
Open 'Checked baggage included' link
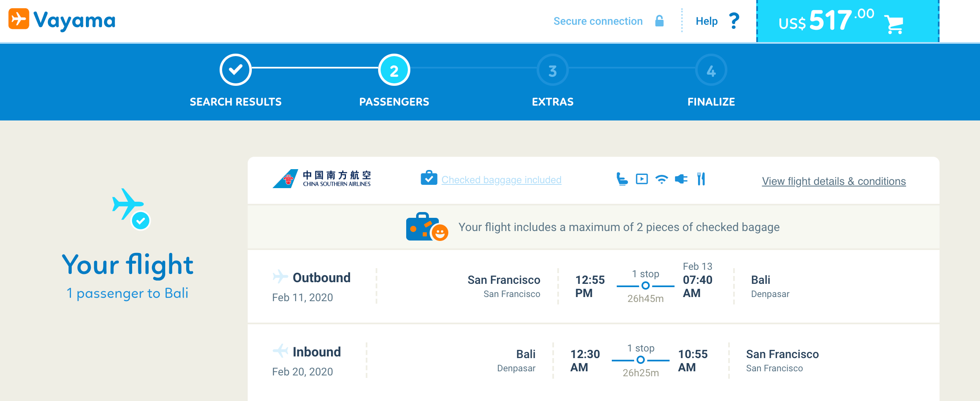501,180
